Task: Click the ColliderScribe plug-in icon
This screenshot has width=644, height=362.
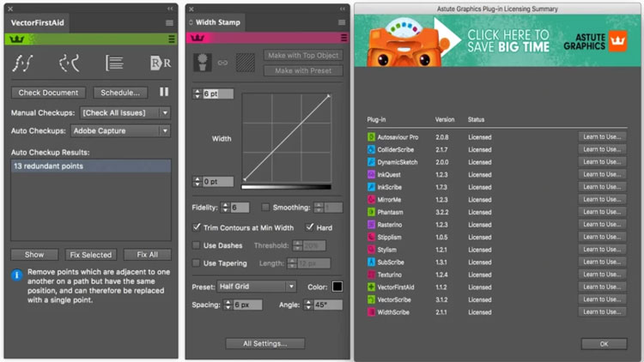Action: point(371,149)
